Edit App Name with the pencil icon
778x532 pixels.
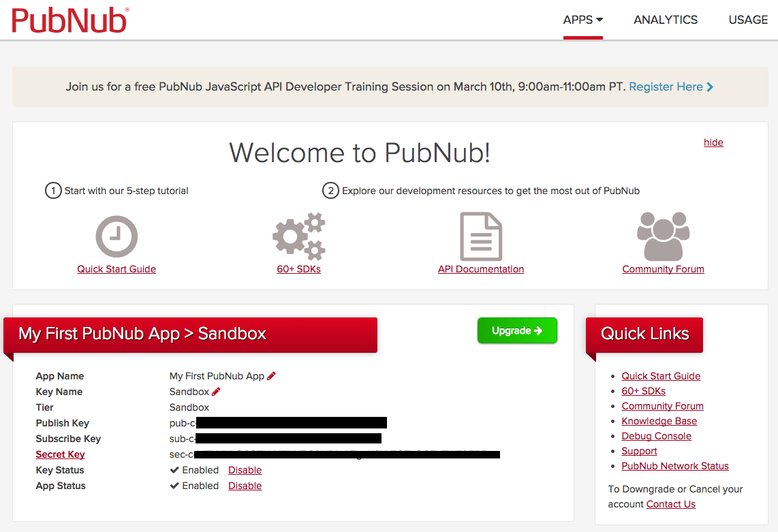[271, 376]
